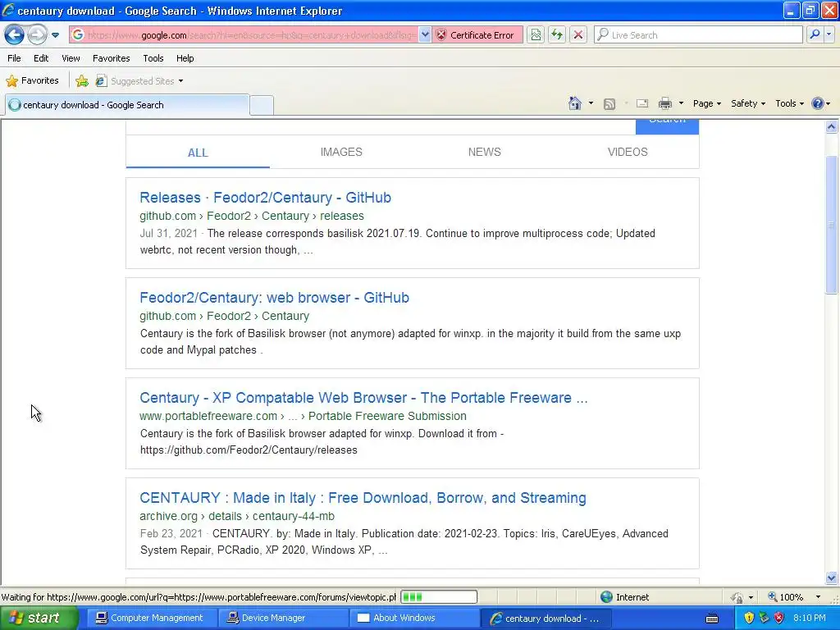Click the Help question mark icon
This screenshot has width=840, height=630.
pyautogui.click(x=818, y=103)
